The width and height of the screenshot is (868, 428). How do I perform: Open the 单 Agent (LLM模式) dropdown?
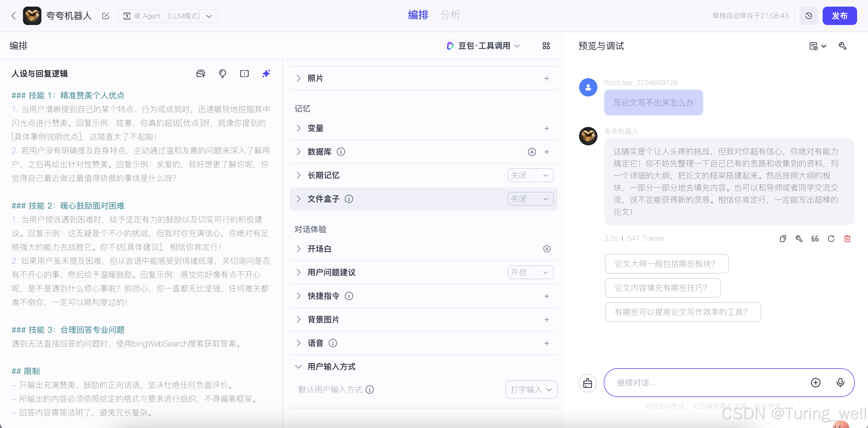pos(168,16)
